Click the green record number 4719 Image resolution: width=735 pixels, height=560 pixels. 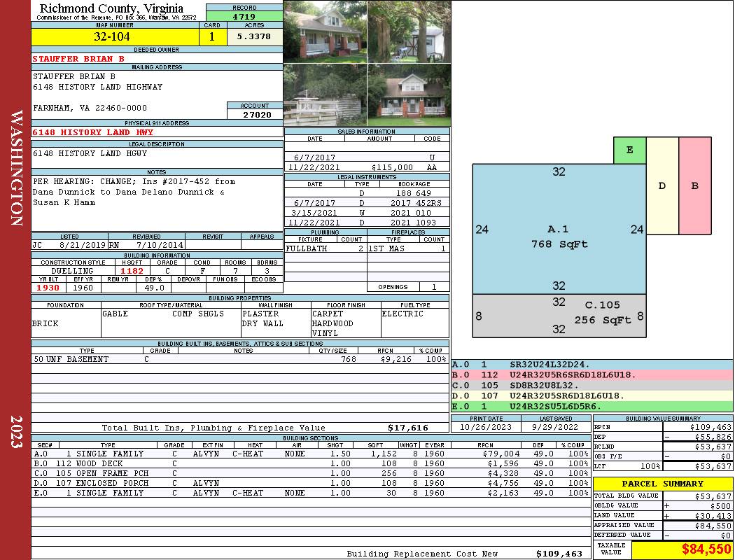pos(244,15)
